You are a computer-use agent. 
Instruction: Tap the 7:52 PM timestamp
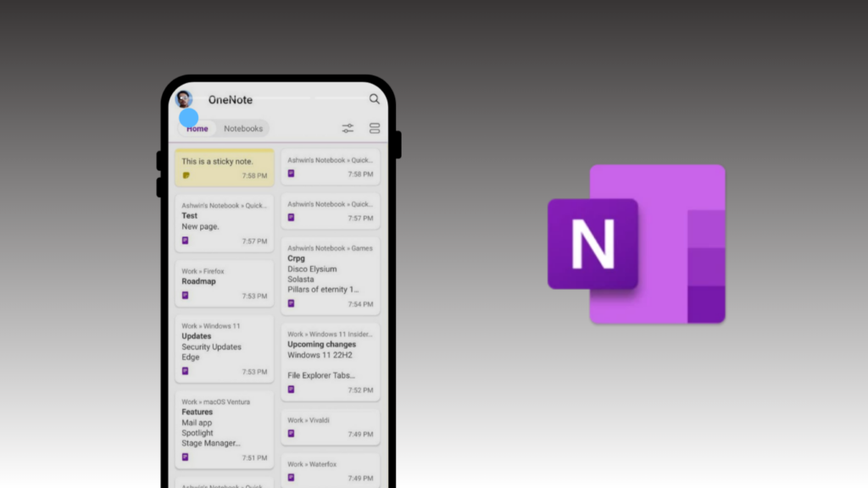coord(360,390)
